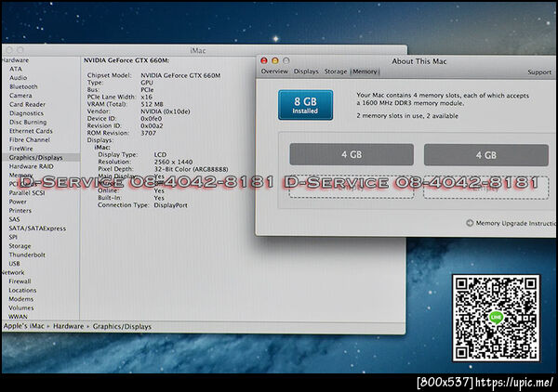Close the About This Mac window
The width and height of the screenshot is (558, 392).
[264, 60]
